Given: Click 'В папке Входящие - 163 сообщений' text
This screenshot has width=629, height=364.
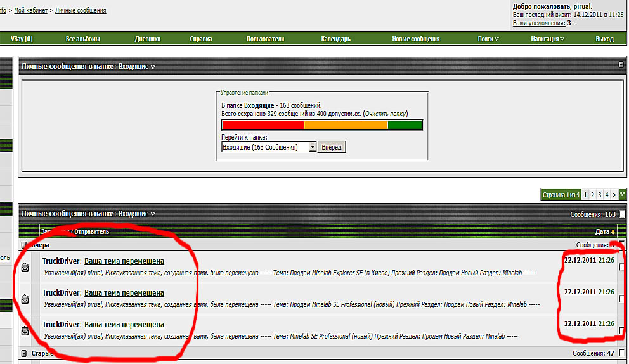Looking at the screenshot, I should point(271,105).
